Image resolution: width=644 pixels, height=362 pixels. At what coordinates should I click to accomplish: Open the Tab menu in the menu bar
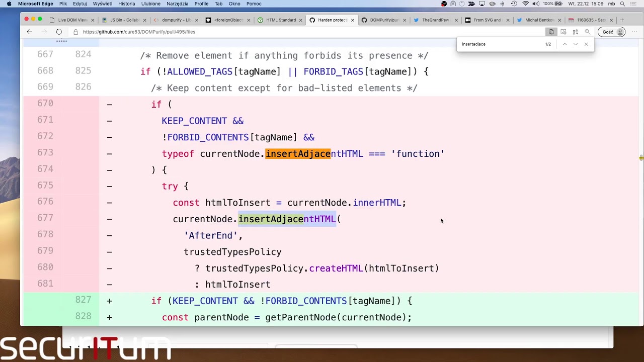click(218, 4)
